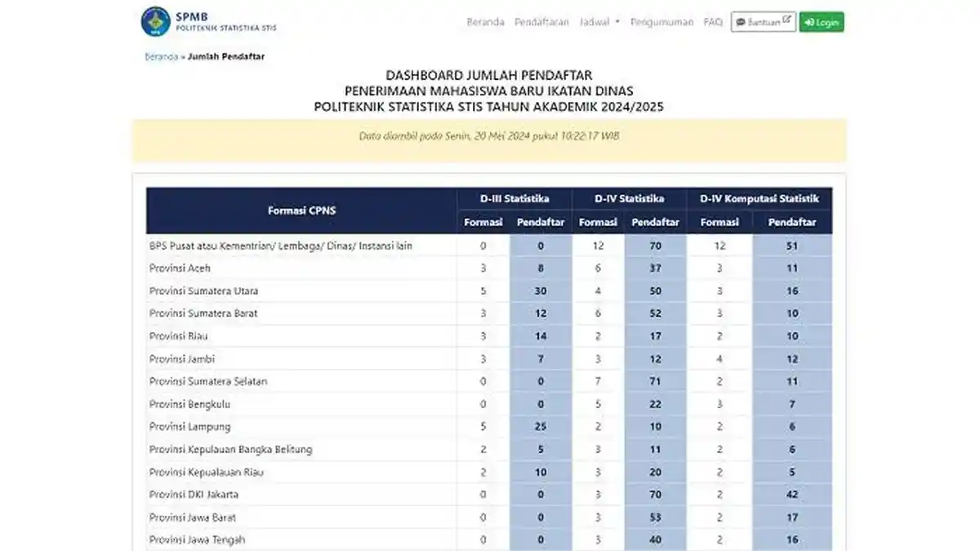Click the D-III Statistika column header

tap(514, 198)
